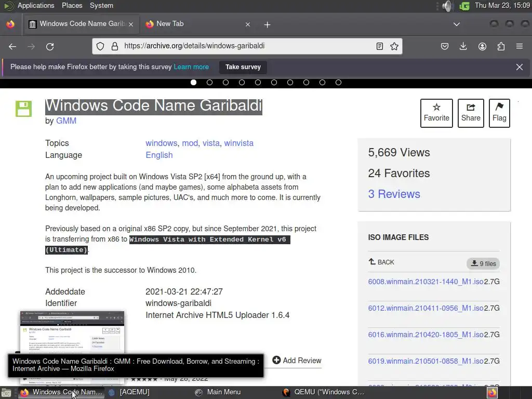Select the seventh carousel dot
Screen dimensions: 532x399
(290, 83)
